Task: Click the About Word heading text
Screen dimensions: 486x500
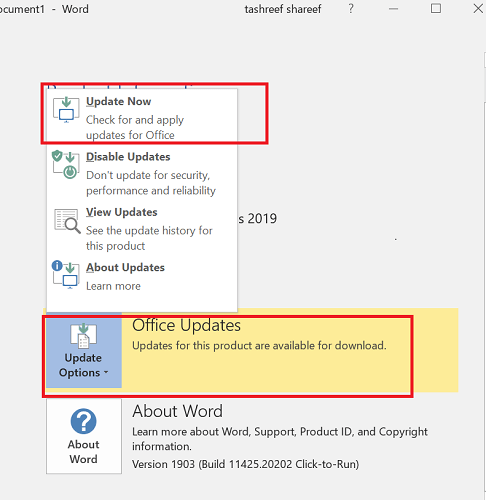Action: pyautogui.click(x=177, y=411)
